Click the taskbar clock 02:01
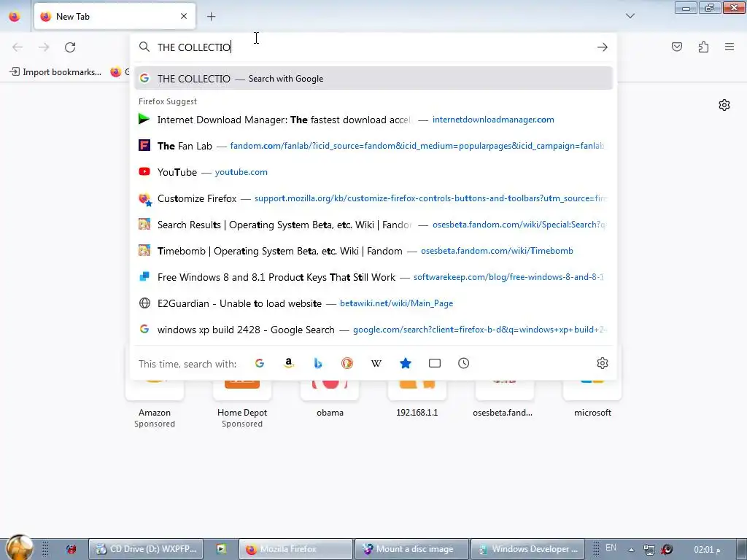 pyautogui.click(x=707, y=550)
